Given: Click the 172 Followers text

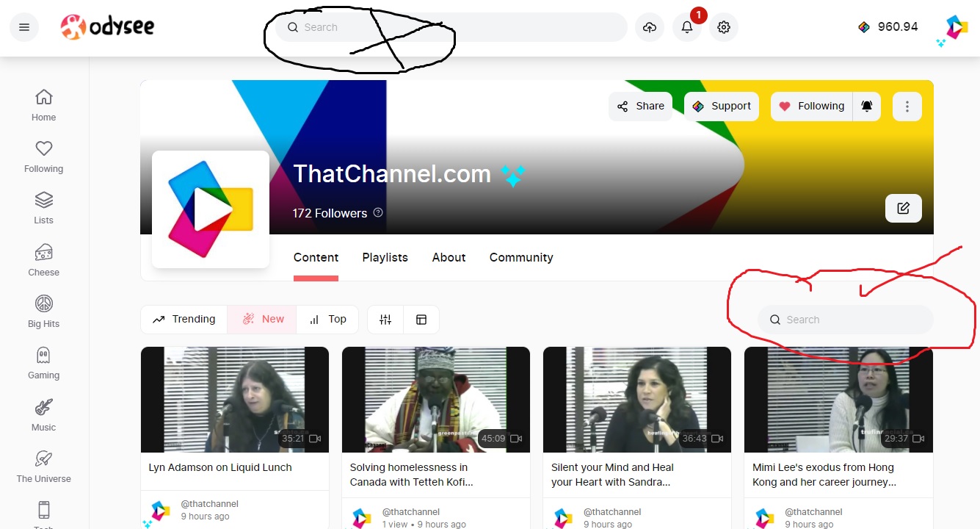Looking at the screenshot, I should [x=330, y=213].
